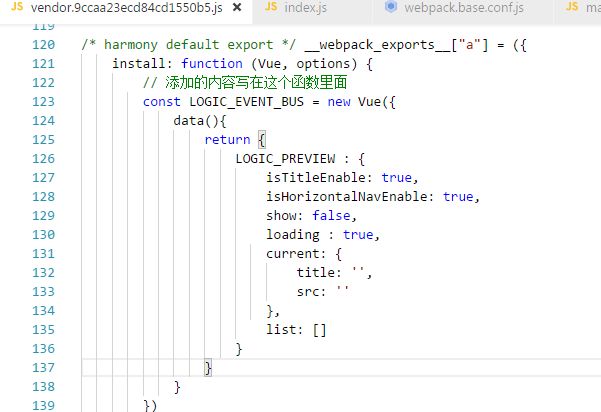Click the 'install' property name
The image size is (601, 412).
point(139,64)
